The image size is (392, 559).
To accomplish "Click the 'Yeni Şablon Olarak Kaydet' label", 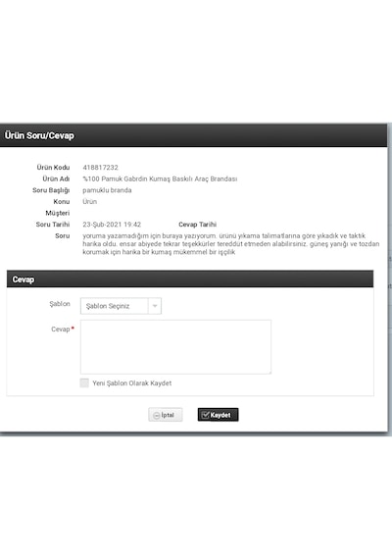I will click(132, 383).
